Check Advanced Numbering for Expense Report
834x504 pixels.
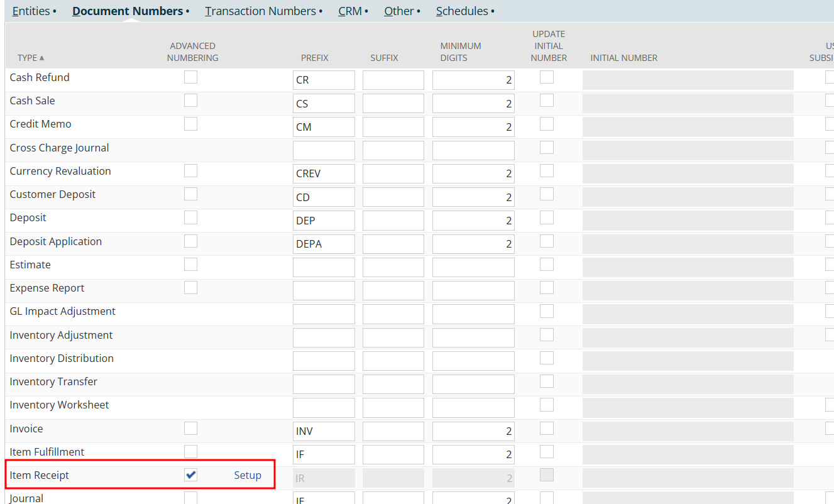pyautogui.click(x=190, y=288)
